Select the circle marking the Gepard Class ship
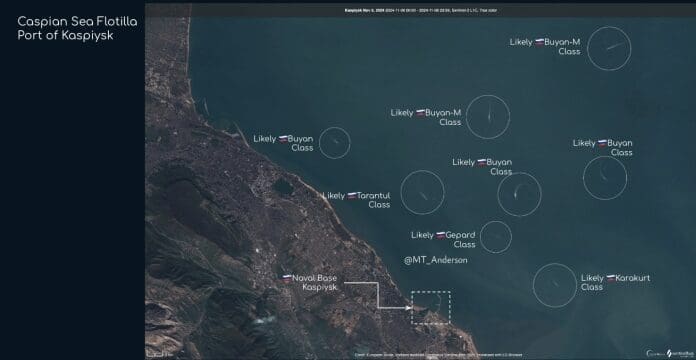Viewport: 696px width, 360px height. pyautogui.click(x=496, y=237)
